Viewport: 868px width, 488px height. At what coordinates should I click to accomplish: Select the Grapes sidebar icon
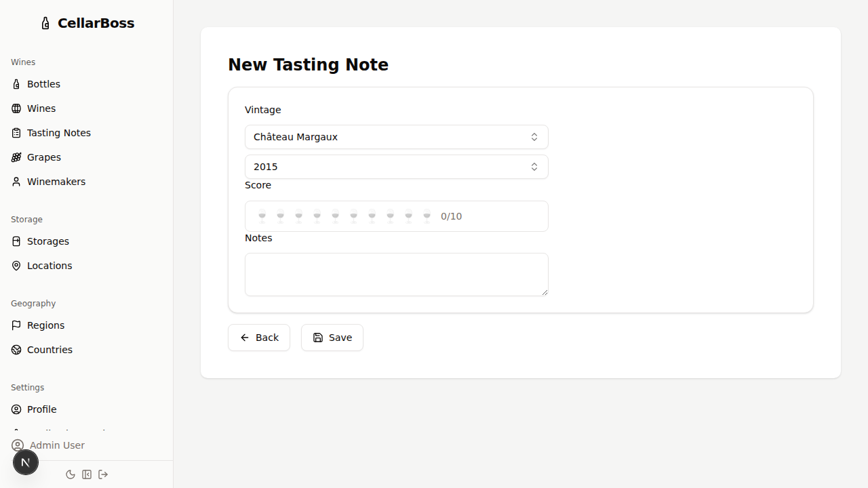[x=16, y=157]
